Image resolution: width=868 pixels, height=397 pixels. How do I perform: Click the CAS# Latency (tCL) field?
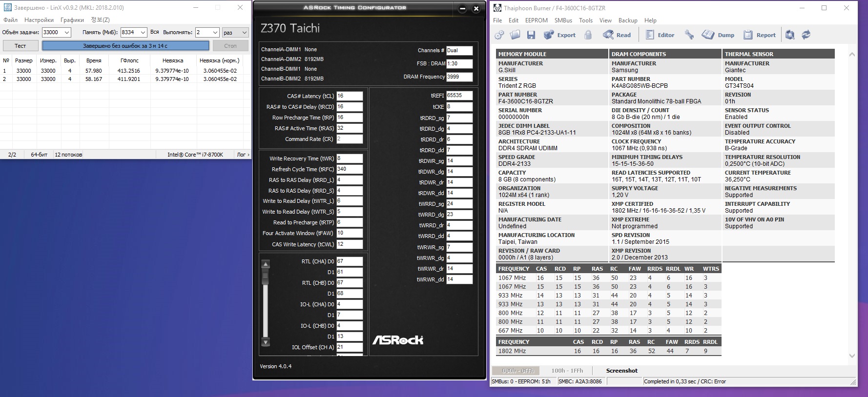(x=350, y=96)
